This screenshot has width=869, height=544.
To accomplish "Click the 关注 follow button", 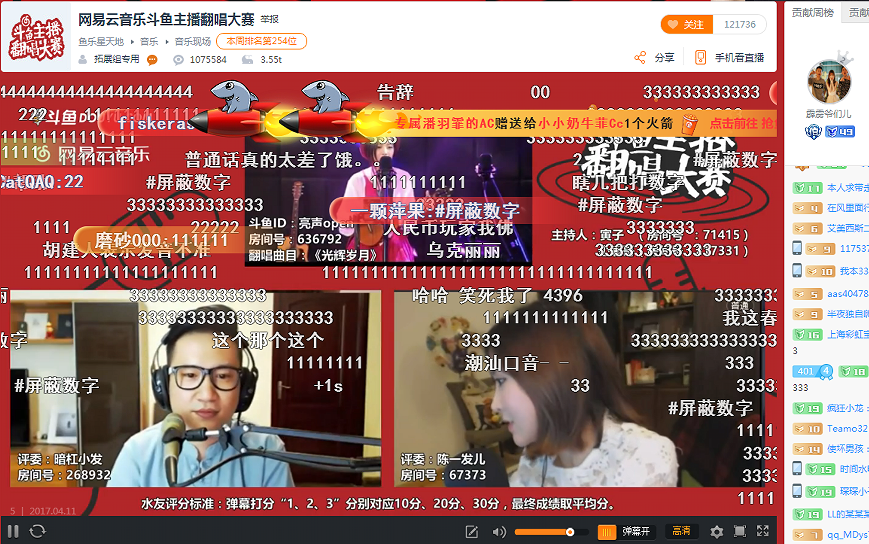I will tap(687, 24).
